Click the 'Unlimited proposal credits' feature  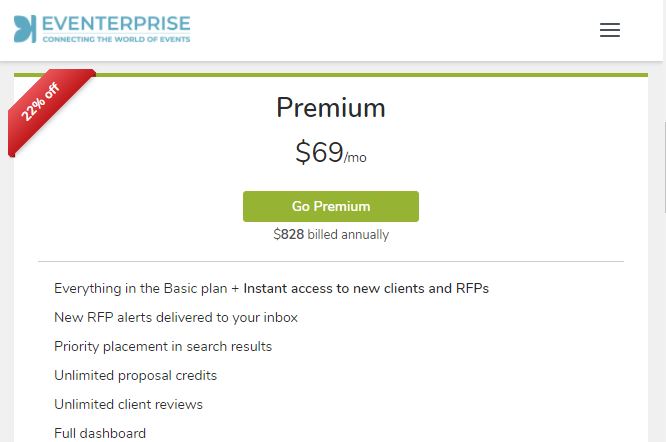(x=135, y=375)
